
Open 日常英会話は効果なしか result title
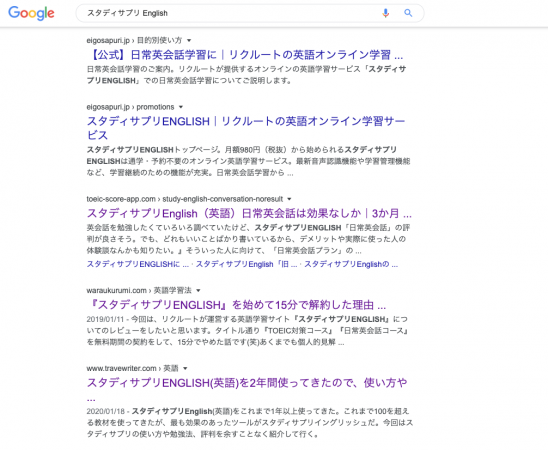coord(249,213)
